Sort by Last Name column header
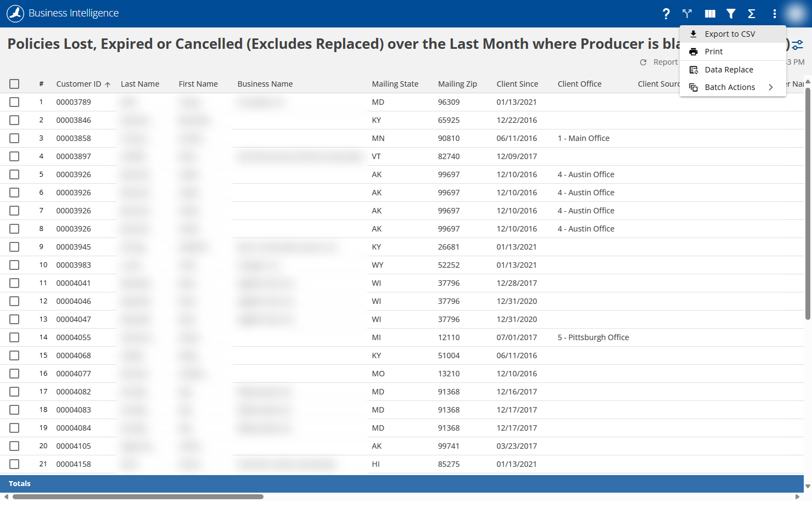 (140, 84)
